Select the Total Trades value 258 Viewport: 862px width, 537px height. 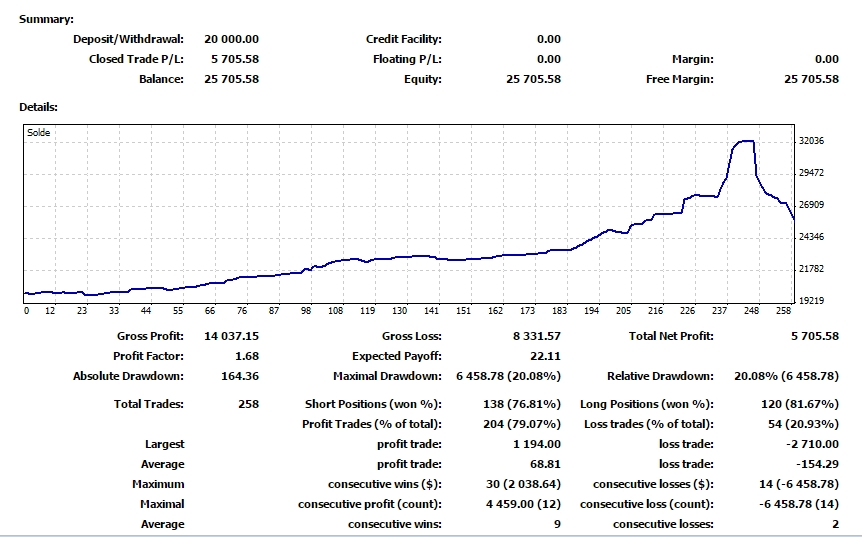[x=248, y=404]
